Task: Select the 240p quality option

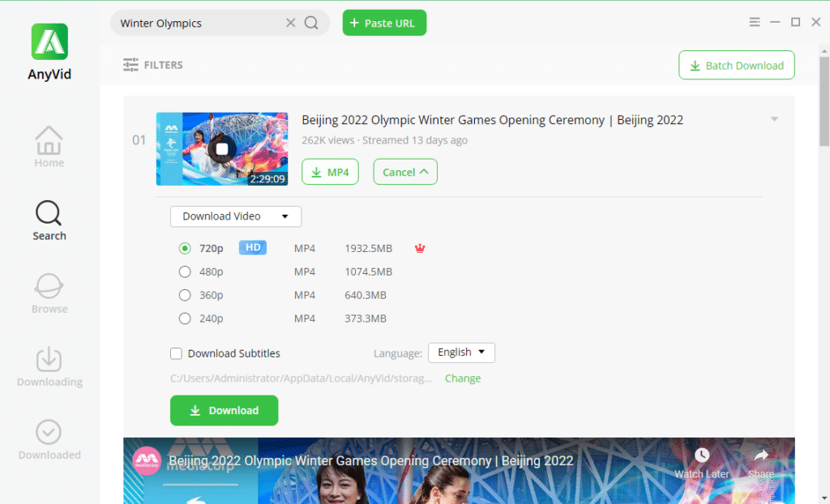Action: click(x=185, y=318)
